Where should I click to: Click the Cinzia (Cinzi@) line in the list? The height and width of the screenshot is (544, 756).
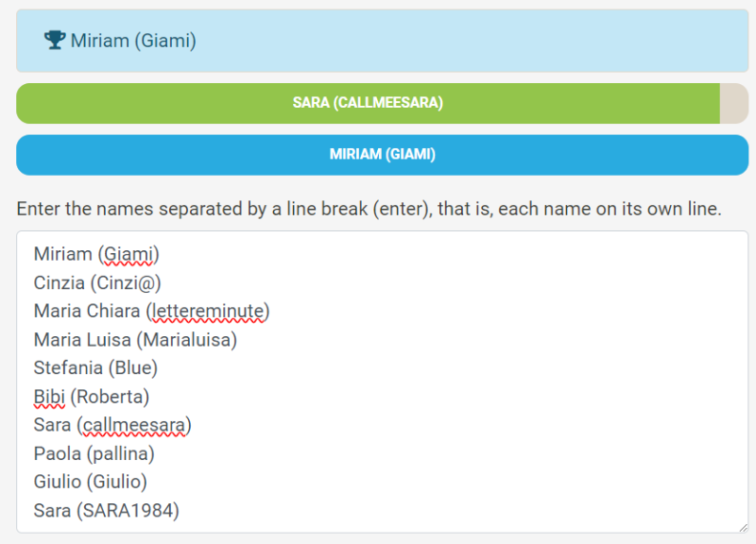point(97,282)
